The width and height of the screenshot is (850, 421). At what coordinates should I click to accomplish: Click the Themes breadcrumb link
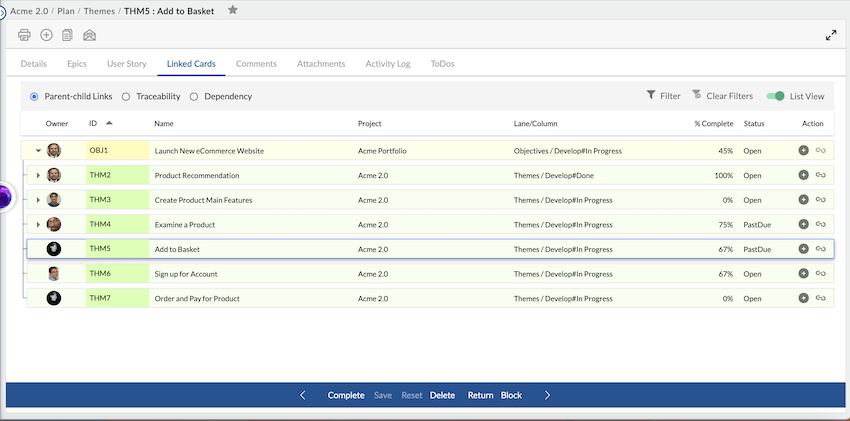(99, 10)
